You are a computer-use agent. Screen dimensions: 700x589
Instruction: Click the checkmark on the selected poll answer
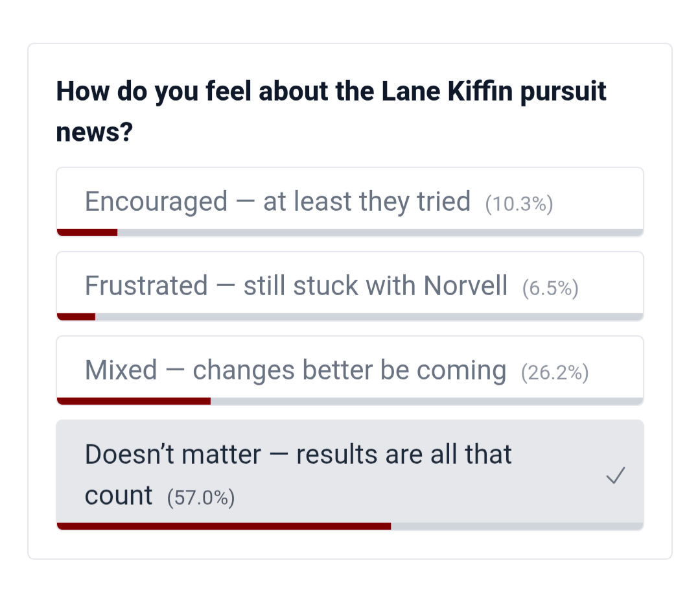click(615, 477)
